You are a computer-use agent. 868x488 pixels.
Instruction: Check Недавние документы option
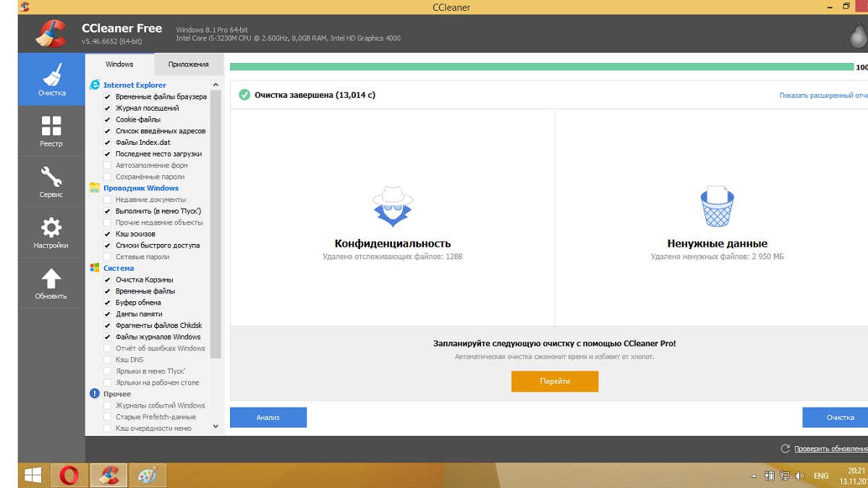[x=108, y=199]
